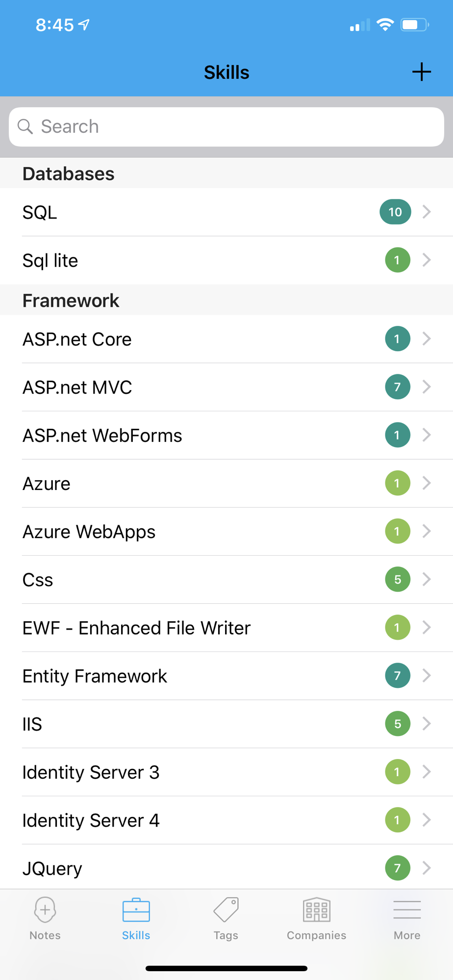Open the Tags tab icon
Viewport: 453px width, 980px height.
click(226, 910)
